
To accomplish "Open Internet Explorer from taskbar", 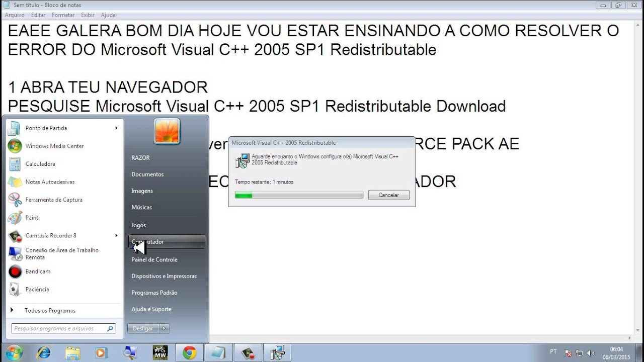I will click(x=44, y=353).
